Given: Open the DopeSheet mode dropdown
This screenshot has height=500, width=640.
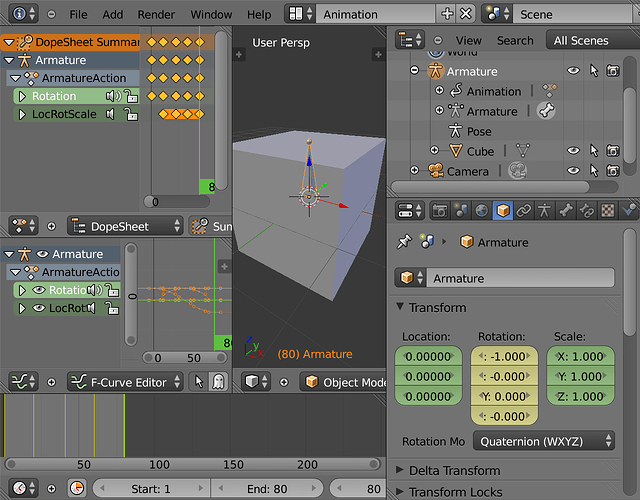Looking at the screenshot, I should [x=125, y=226].
